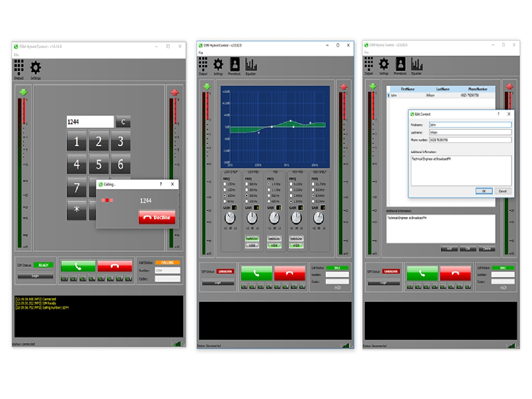Select 1.4 KHz in the MID band
532x399 pixels.
coord(269,184)
